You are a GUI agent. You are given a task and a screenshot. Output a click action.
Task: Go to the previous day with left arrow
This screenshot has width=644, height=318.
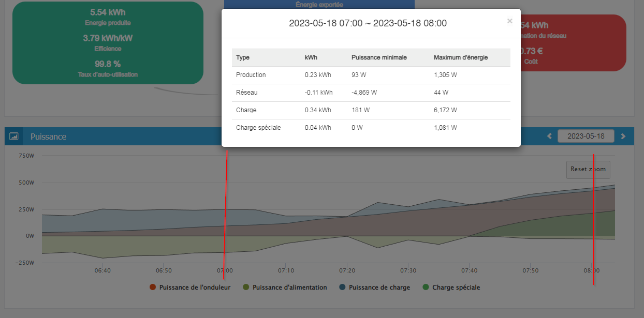point(550,137)
